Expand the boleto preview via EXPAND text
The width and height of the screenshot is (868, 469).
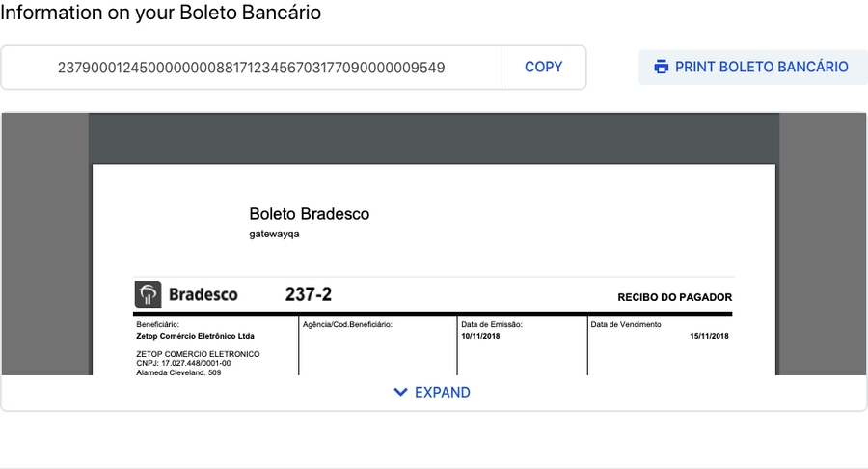[x=443, y=393]
